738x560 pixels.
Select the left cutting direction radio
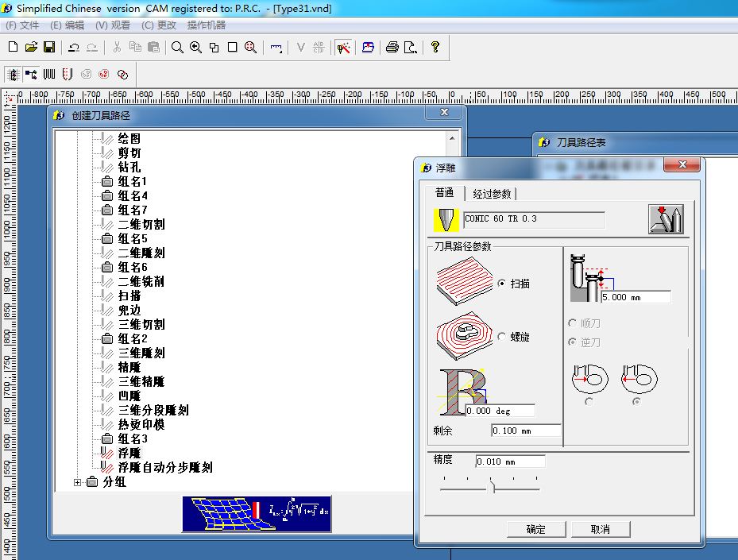click(589, 401)
